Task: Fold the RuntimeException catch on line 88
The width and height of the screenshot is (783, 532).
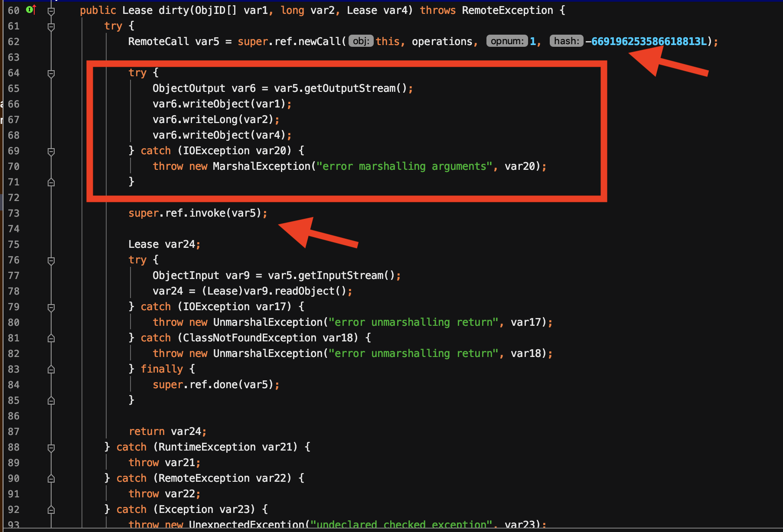Action: coord(51,448)
